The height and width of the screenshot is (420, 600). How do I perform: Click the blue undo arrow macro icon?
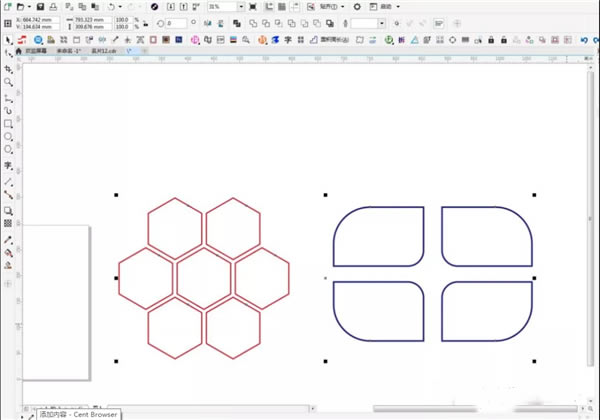click(x=584, y=40)
